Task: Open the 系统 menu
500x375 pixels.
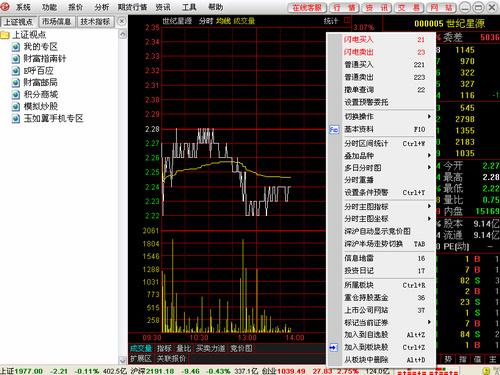Action: coord(23,7)
